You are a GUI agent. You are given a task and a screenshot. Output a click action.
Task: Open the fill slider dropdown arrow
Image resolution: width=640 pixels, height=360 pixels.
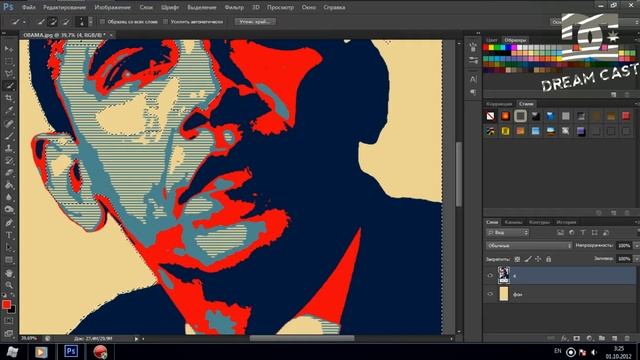pos(636,259)
